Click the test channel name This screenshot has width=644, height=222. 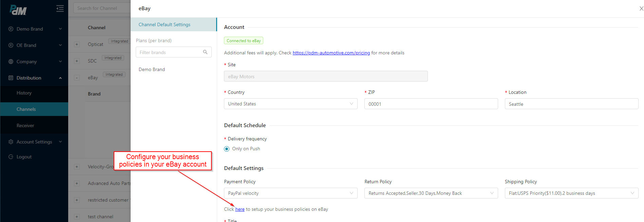click(x=100, y=217)
